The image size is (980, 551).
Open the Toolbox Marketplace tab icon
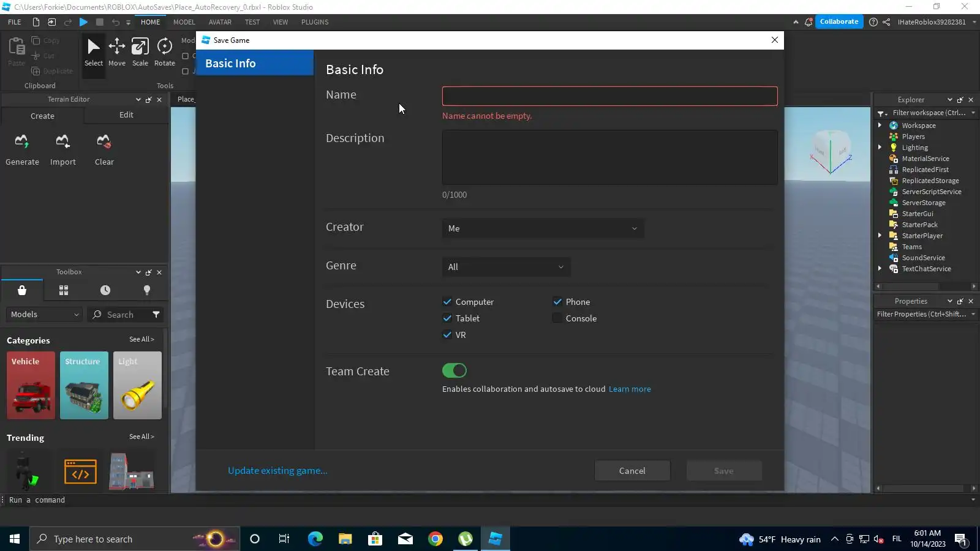pyautogui.click(x=22, y=290)
